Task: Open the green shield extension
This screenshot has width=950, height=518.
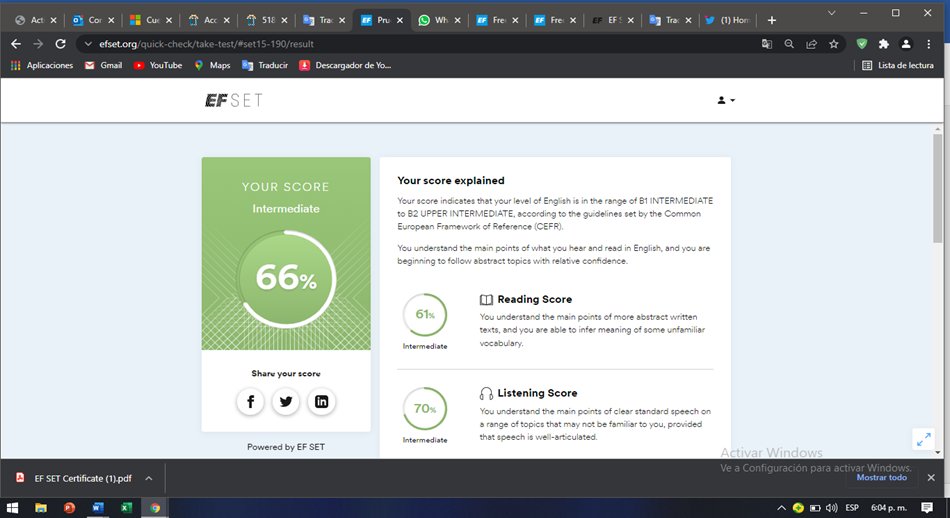Action: pos(862,44)
